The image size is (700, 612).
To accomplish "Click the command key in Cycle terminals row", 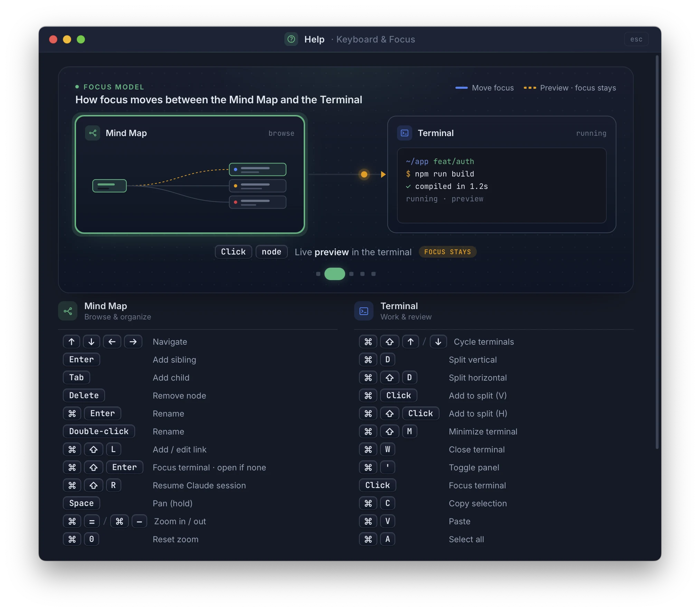I will tap(368, 342).
